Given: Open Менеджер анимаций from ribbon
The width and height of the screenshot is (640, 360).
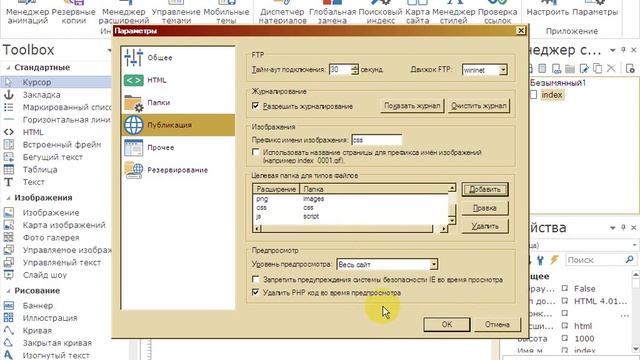Looking at the screenshot, I should [27, 13].
